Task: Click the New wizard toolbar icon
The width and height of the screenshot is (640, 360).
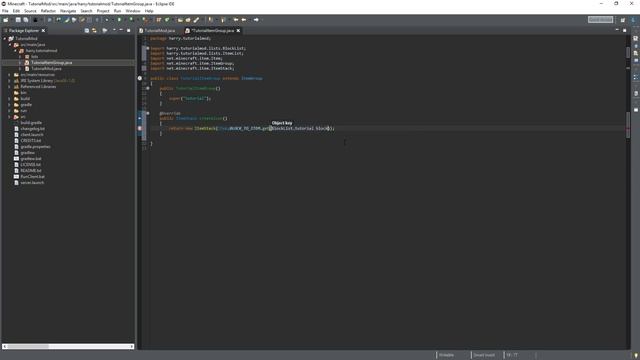Action: 6,20
